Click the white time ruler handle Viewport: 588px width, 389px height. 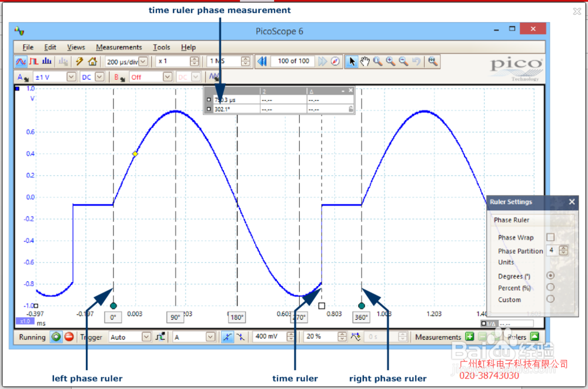pyautogui.click(x=322, y=306)
